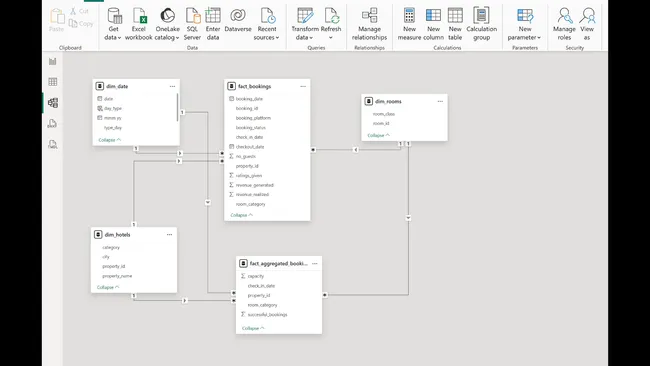Select the dim_rooms table header
Screen dimensions: 650x366
coord(404,101)
